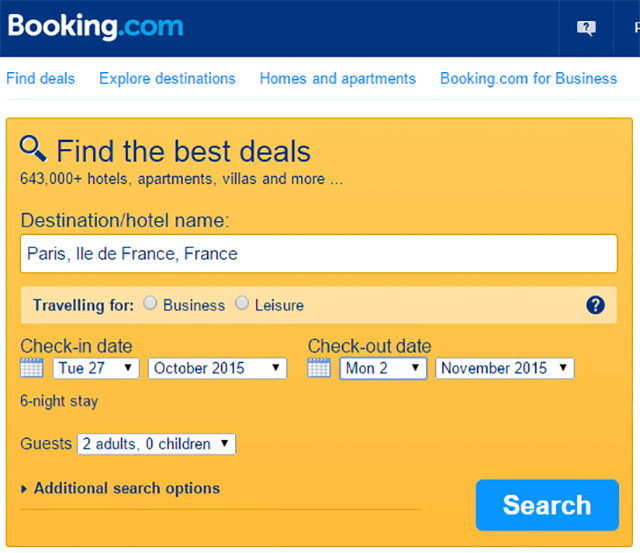640x553 pixels.
Task: Open the check-out day dropdown Mon 2
Action: [x=383, y=368]
